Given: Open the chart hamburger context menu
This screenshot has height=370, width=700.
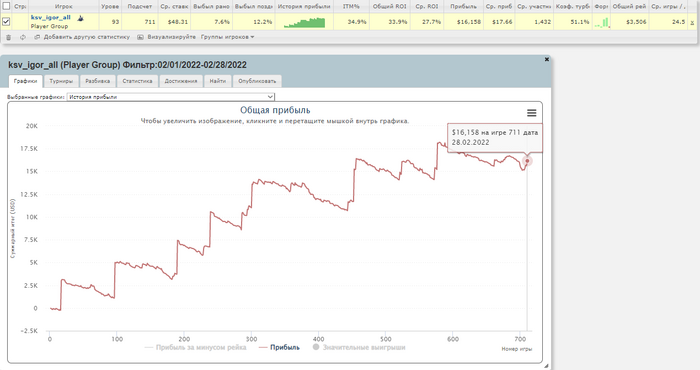Looking at the screenshot, I should click(531, 113).
